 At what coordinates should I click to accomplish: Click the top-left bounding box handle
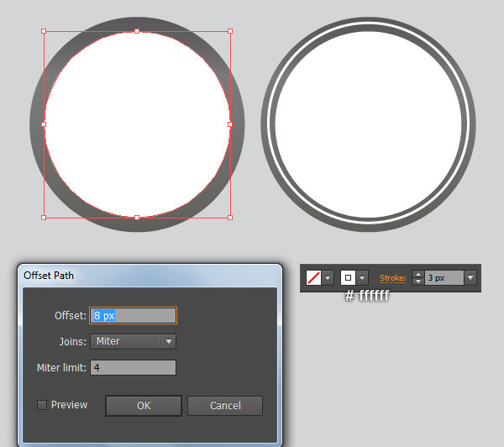pos(44,31)
